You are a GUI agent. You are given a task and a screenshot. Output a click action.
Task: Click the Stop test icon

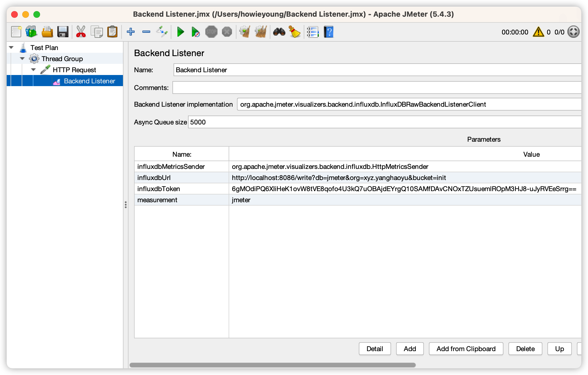212,32
